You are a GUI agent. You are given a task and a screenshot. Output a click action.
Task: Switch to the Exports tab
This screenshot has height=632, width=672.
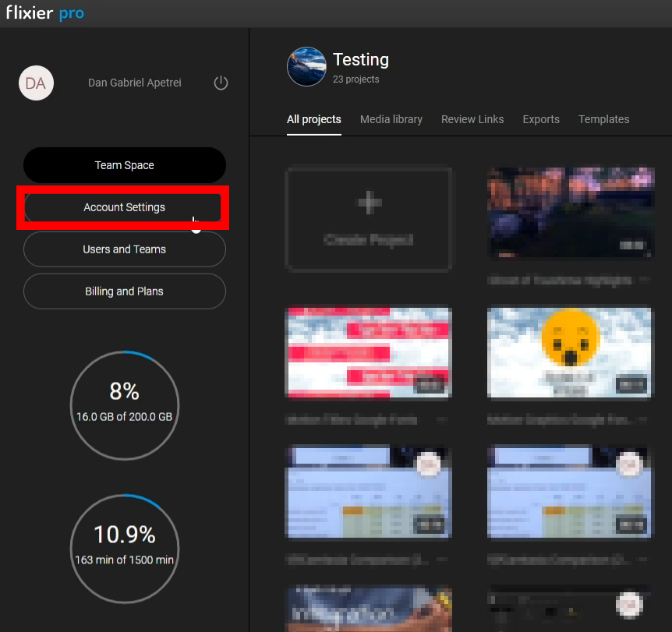click(541, 119)
